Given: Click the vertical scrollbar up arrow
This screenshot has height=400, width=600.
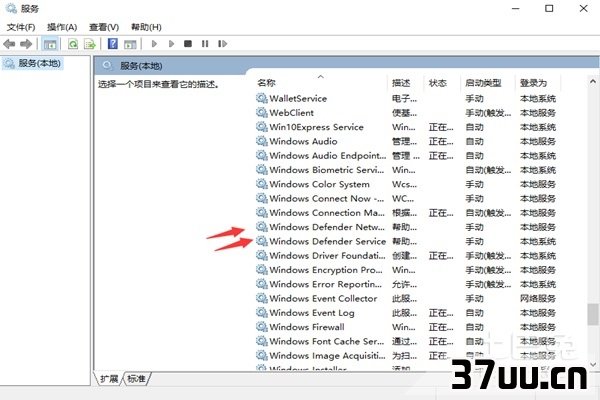Looking at the screenshot, I should coord(593,81).
